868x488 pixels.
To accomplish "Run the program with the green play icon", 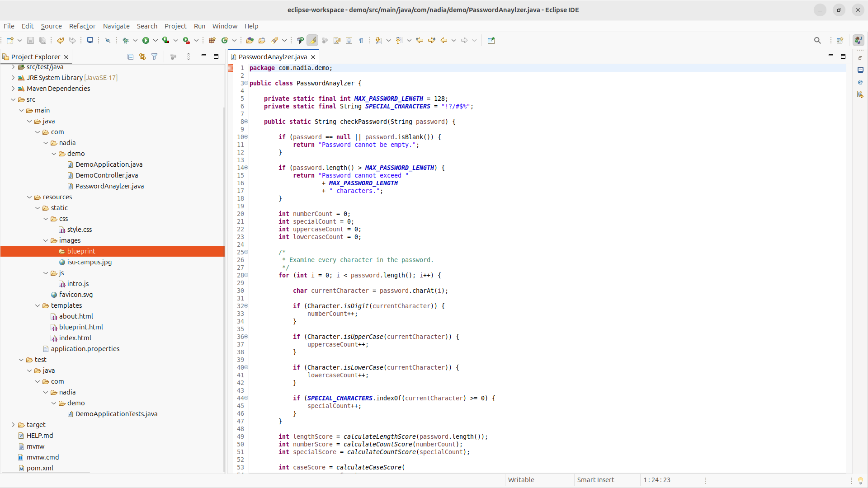I will (146, 41).
